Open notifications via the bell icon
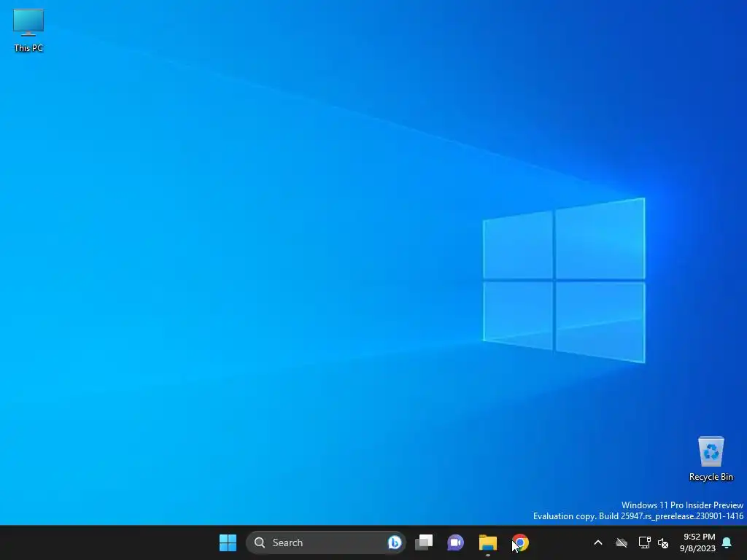The height and width of the screenshot is (560, 747). point(727,542)
